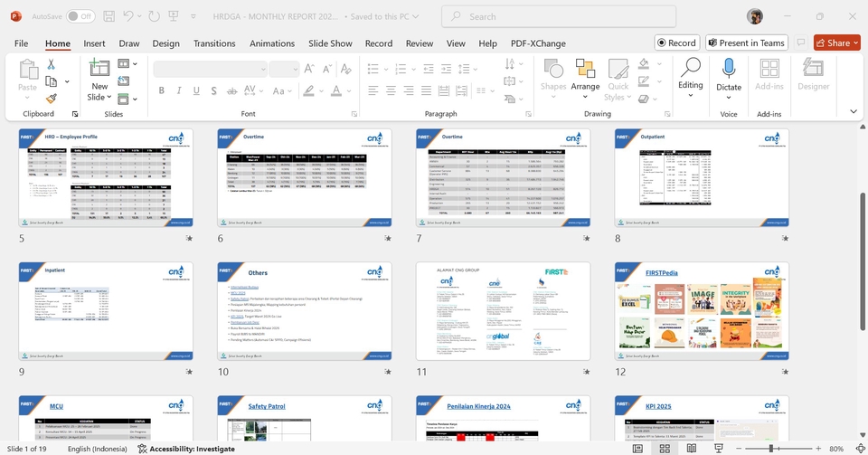Open PDF-XChange tab
Image resolution: width=868 pixels, height=455 pixels.
[538, 43]
